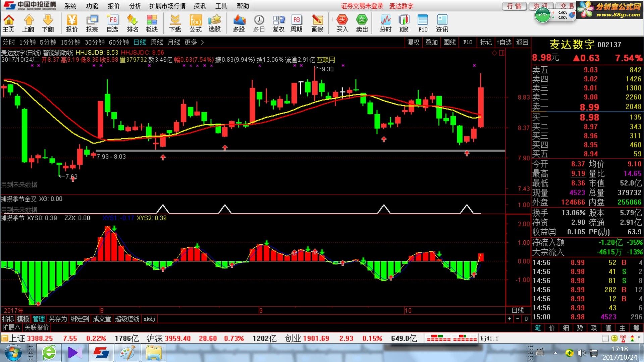Switch chart period to 周线
This screenshot has width=644, height=362.
click(157, 42)
